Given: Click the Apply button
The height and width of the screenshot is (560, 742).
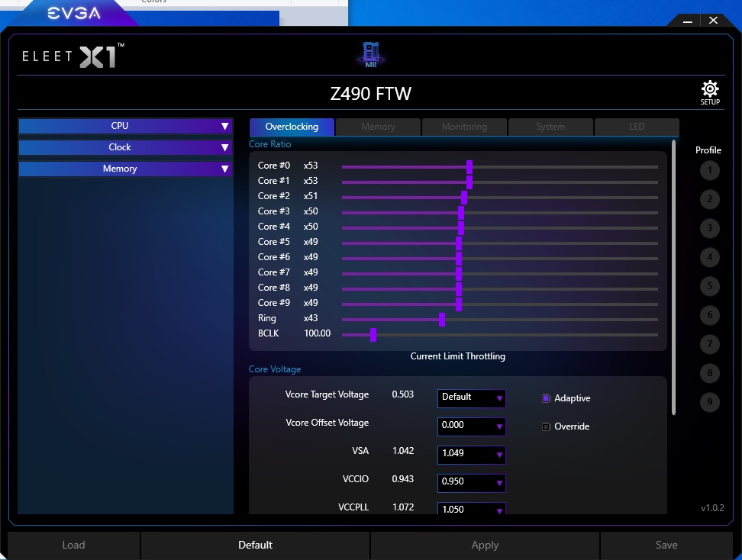Looking at the screenshot, I should 485,546.
